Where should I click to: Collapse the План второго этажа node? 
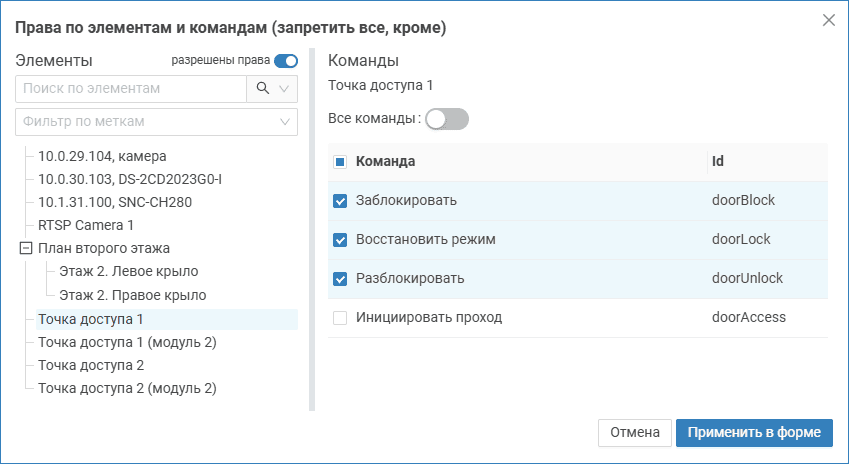point(25,248)
